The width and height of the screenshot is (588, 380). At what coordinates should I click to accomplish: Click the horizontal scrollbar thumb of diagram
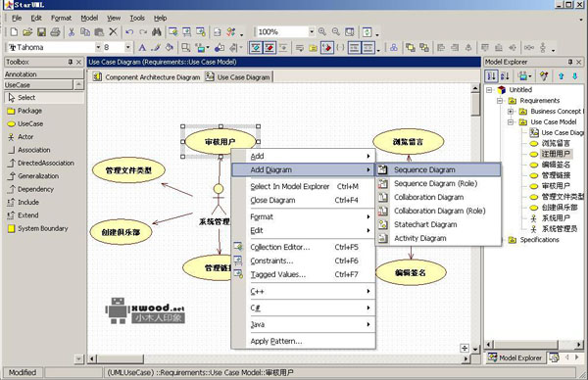coord(121,359)
